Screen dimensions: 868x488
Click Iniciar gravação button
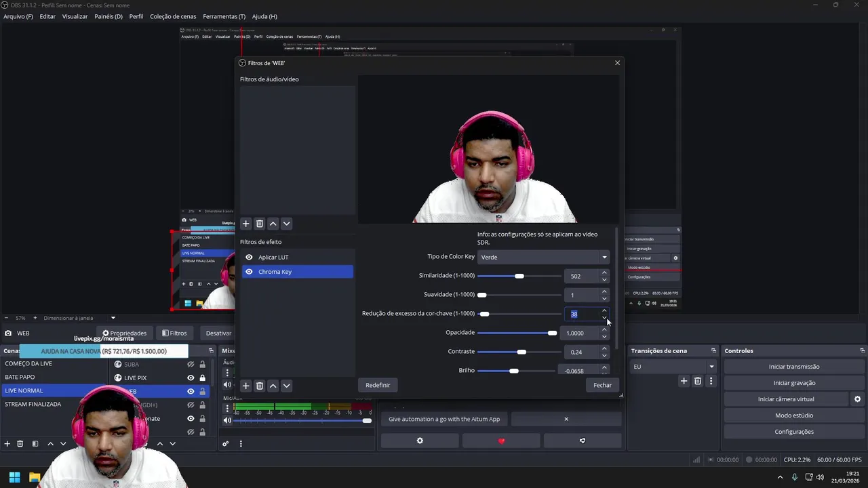click(x=794, y=383)
